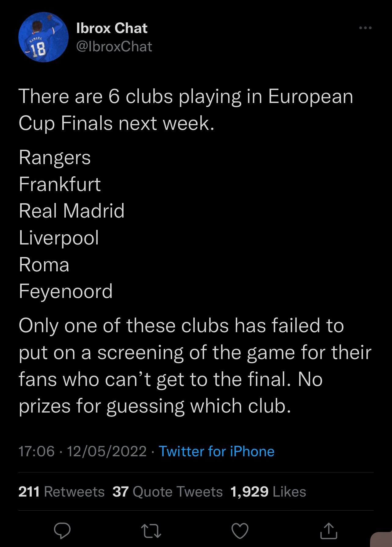
Task: Like the tweet with the heart icon
Action: click(240, 531)
